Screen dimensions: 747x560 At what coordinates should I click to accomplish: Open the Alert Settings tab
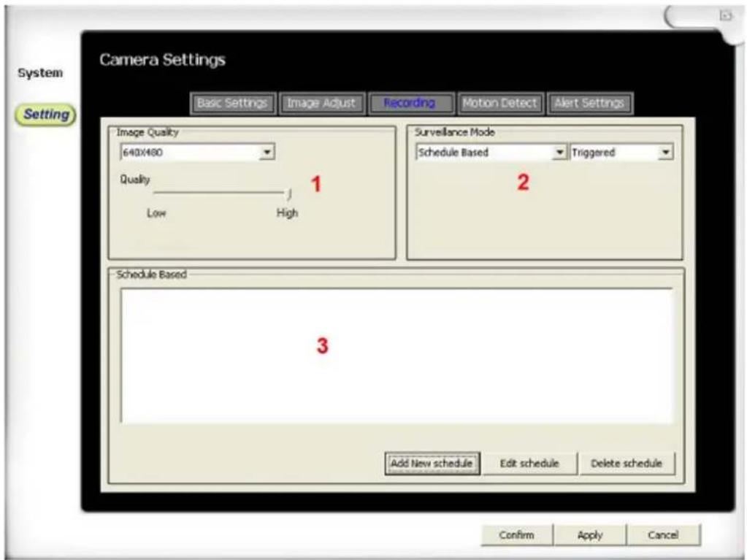click(x=589, y=104)
